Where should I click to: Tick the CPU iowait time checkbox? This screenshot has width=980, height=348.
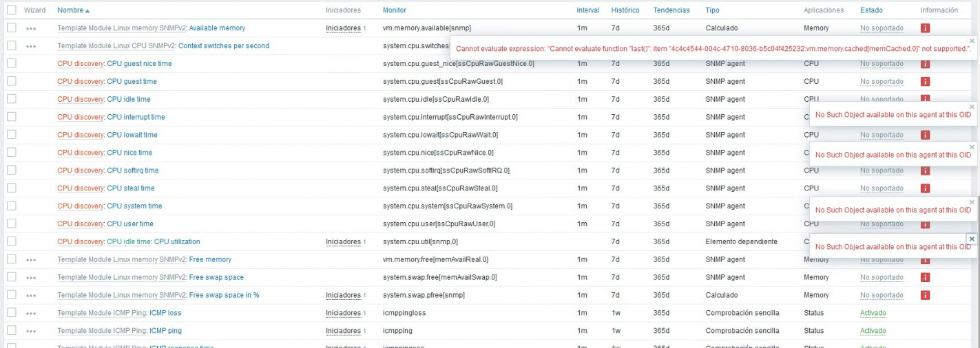click(x=11, y=135)
